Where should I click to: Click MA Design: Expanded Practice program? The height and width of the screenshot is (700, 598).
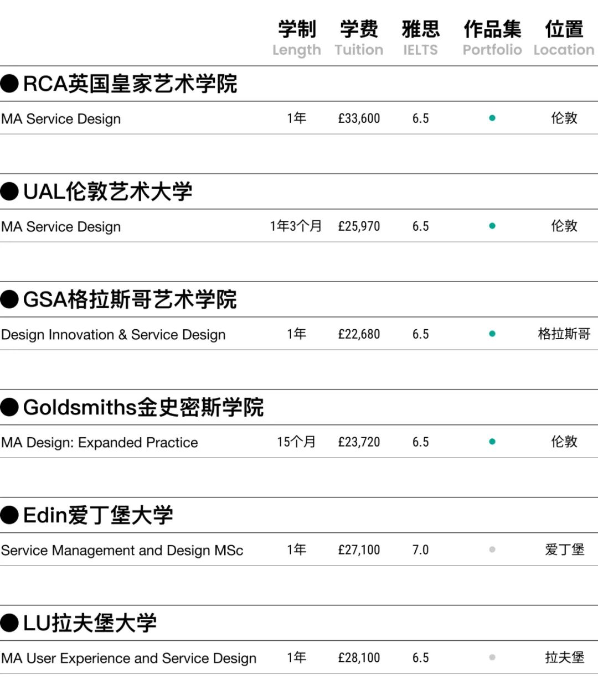coord(100,443)
